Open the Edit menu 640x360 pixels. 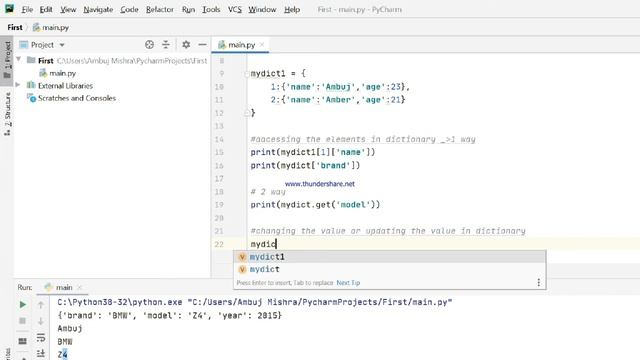[46, 9]
